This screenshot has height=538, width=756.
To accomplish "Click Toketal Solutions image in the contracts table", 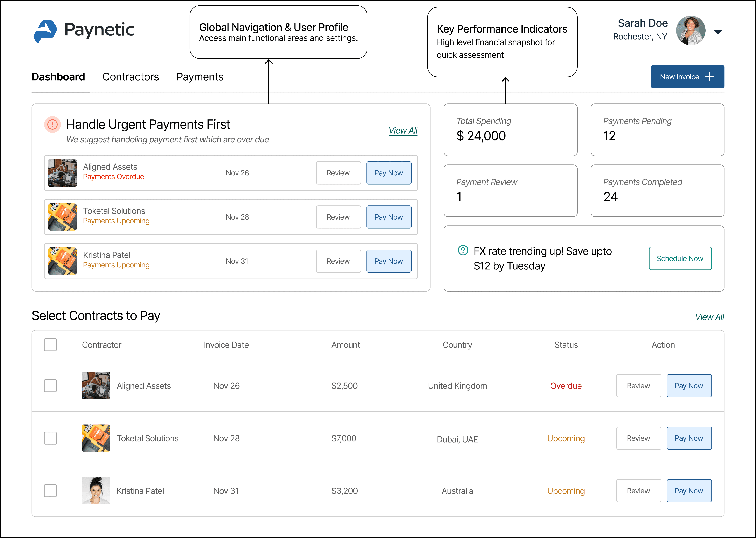I will [96, 438].
